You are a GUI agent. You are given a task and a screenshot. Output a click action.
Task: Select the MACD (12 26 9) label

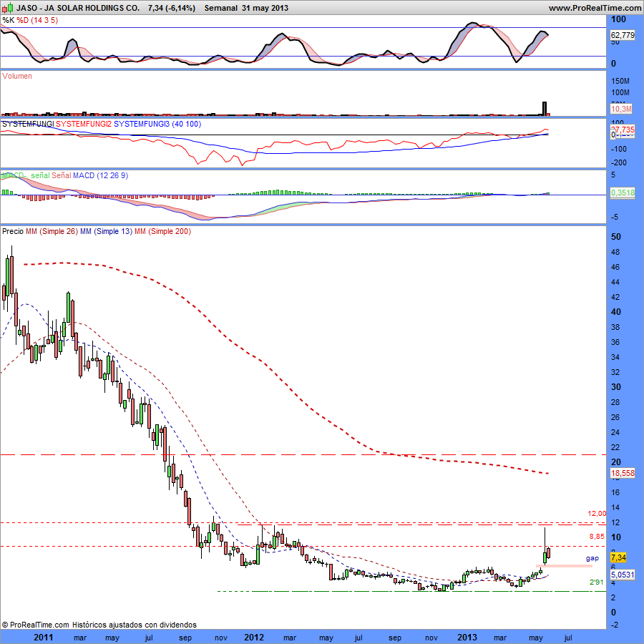(100, 175)
